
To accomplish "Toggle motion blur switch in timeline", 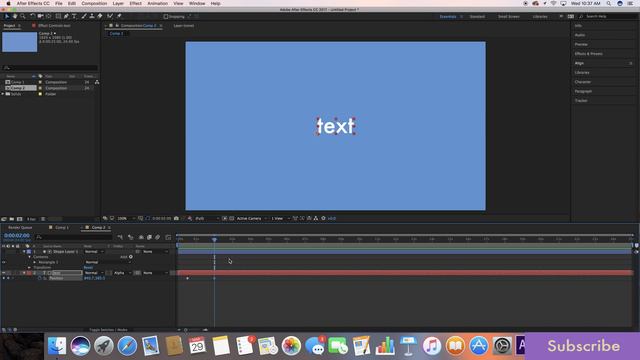I will (x=158, y=237).
